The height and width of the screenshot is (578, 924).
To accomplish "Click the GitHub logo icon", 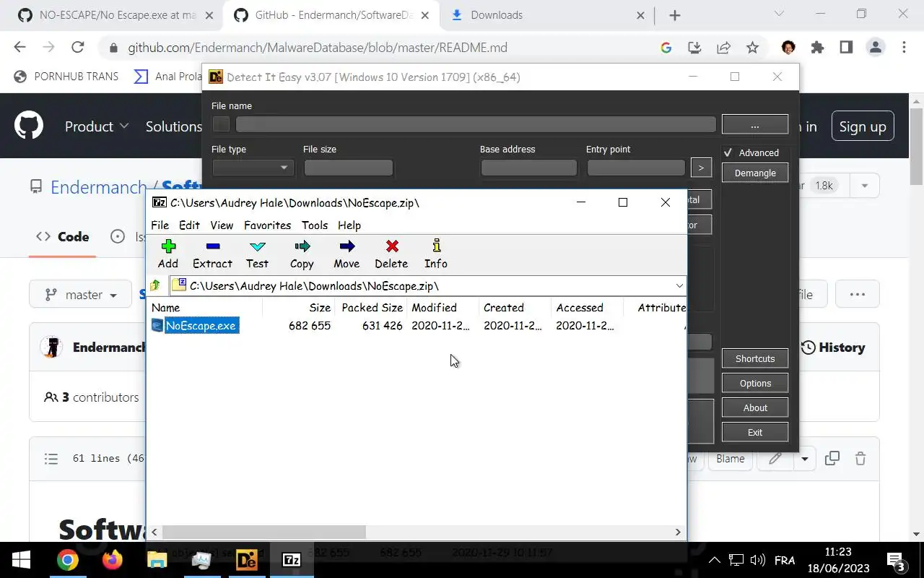I will 29,126.
